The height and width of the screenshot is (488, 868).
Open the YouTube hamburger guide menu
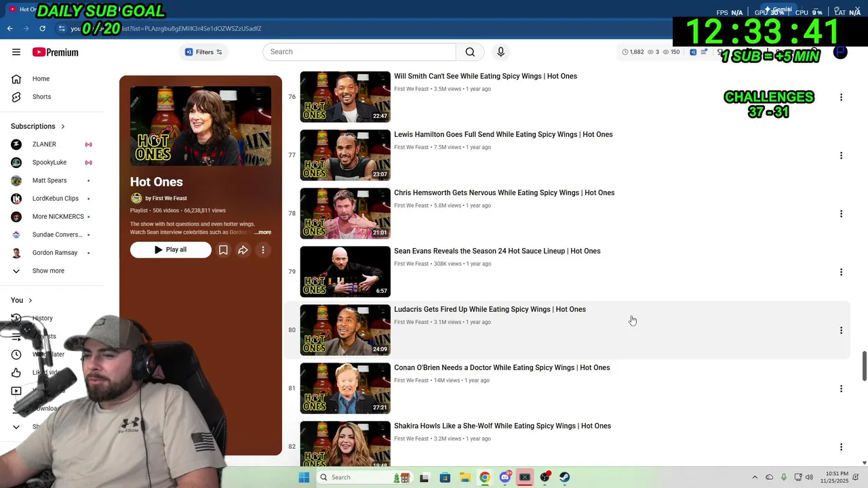[x=16, y=52]
